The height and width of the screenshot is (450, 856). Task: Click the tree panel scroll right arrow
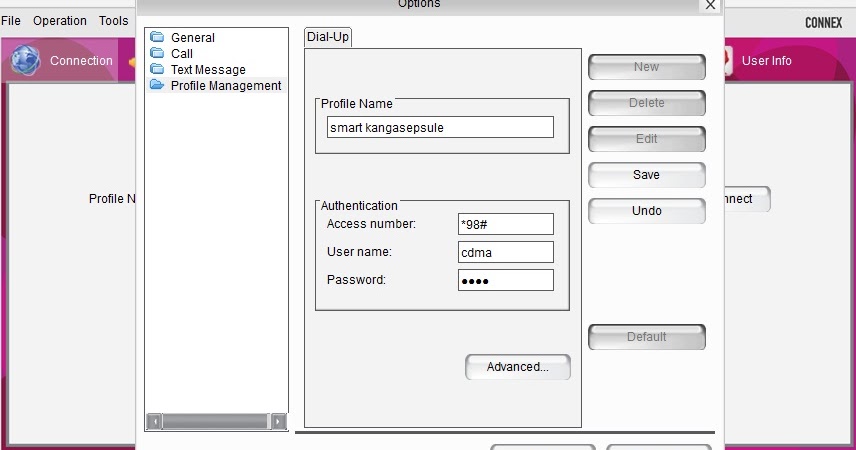pos(278,422)
